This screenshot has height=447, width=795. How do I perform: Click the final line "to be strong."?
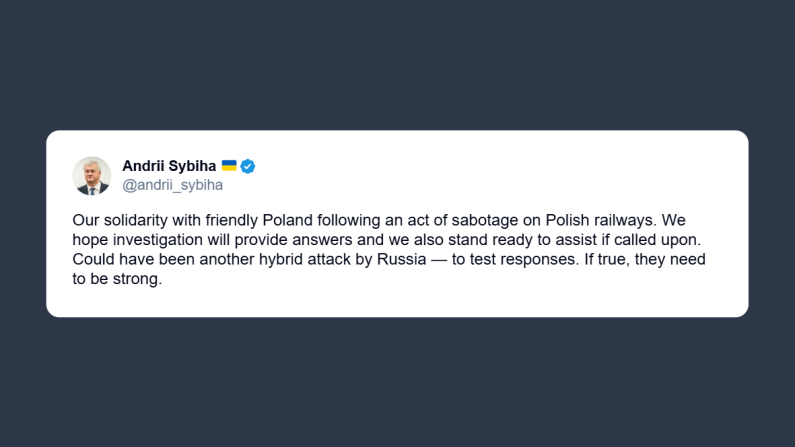click(117, 279)
